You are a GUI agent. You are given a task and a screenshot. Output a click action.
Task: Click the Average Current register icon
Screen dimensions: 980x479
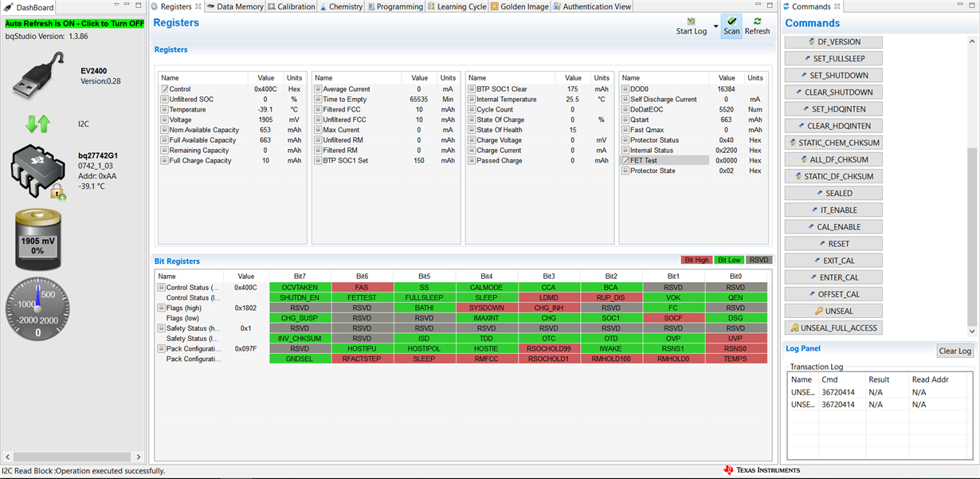(x=318, y=89)
